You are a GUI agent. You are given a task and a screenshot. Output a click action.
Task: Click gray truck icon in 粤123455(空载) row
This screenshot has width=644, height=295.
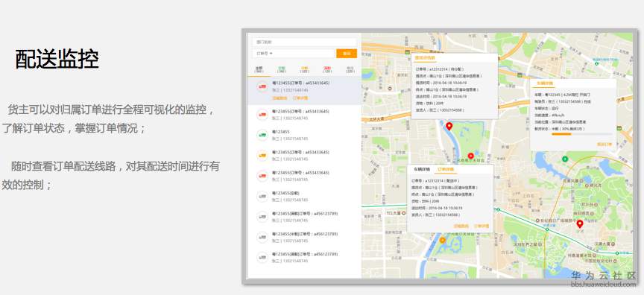click(x=262, y=196)
